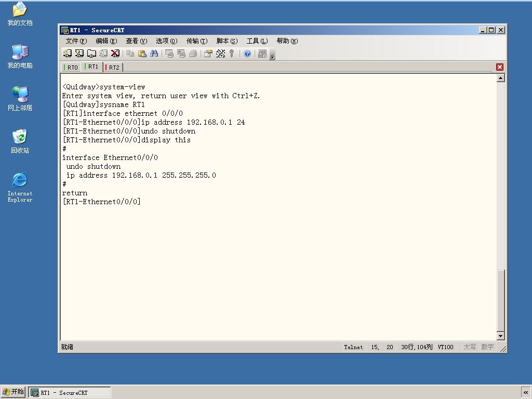Open Session Options toolbar icon
Viewport: 532px width, 399px height.
point(208,54)
